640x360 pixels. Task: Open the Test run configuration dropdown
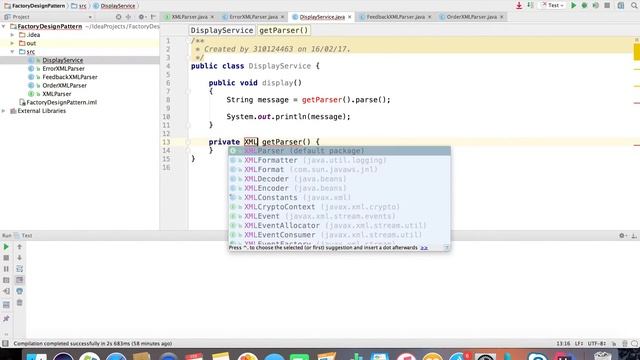pyautogui.click(x=553, y=5)
